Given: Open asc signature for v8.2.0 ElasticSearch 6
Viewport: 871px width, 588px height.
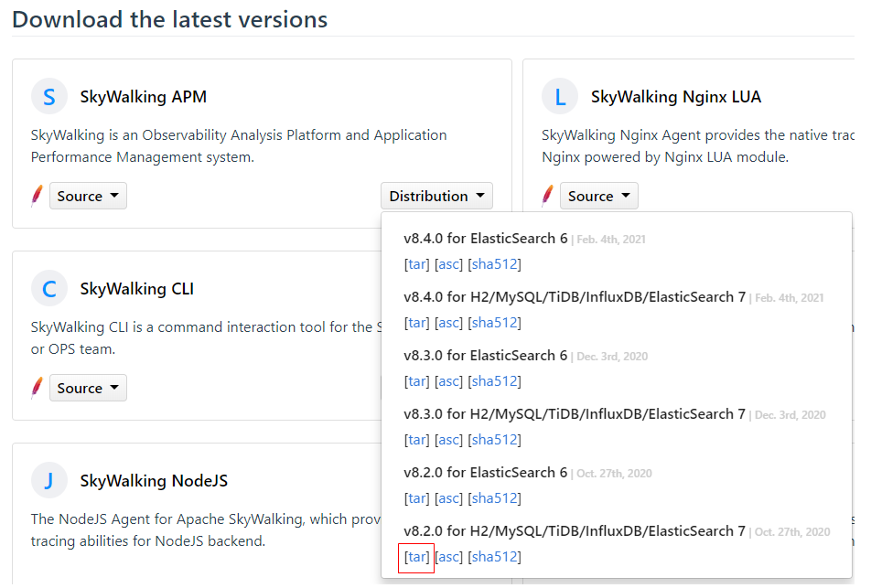Looking at the screenshot, I should click(x=449, y=498).
